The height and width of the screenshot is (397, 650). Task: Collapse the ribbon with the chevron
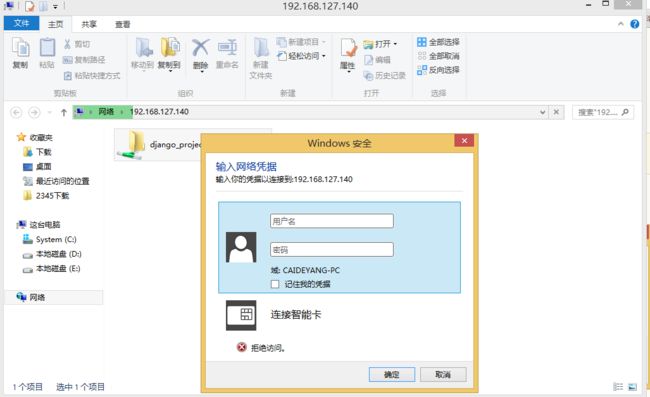(x=621, y=24)
